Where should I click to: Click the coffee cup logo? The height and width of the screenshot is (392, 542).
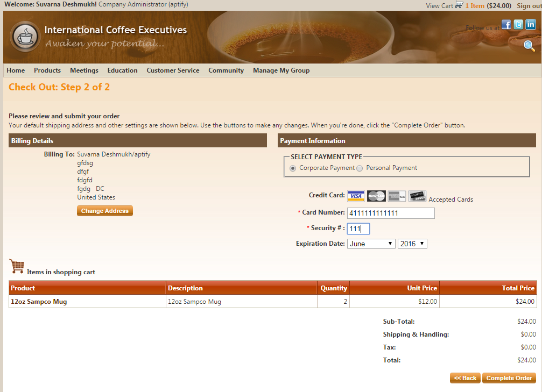pos(25,36)
